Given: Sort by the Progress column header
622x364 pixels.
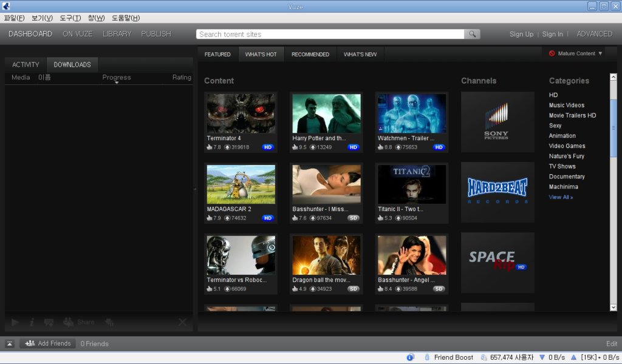Looking at the screenshot, I should coord(117,78).
